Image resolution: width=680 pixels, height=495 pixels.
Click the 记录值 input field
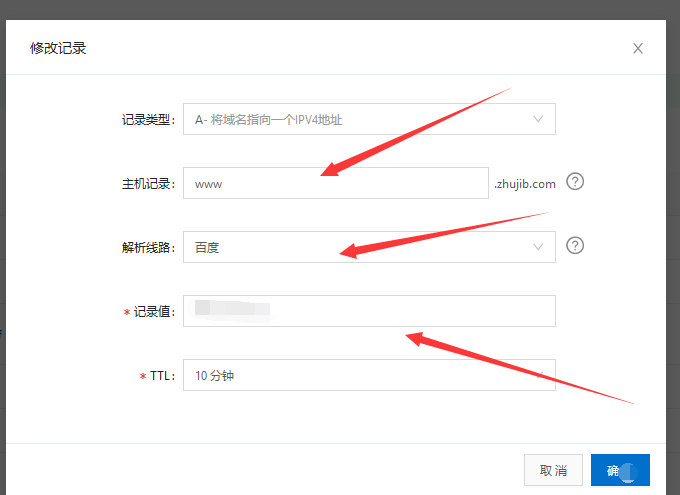[x=369, y=311]
